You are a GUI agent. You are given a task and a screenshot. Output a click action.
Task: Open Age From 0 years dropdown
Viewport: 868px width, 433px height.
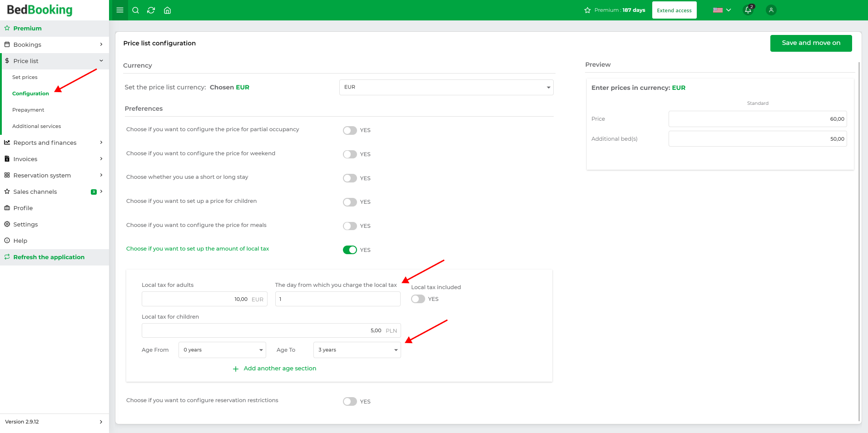pos(223,350)
